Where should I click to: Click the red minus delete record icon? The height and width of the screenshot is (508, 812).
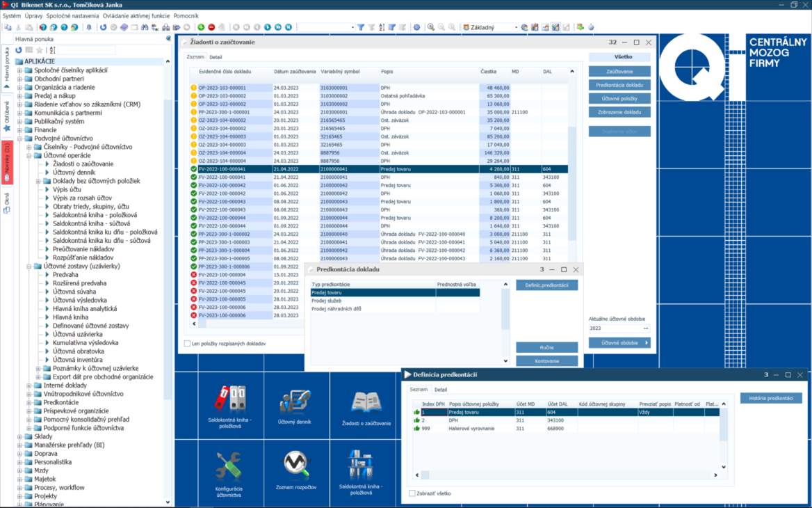[x=211, y=27]
